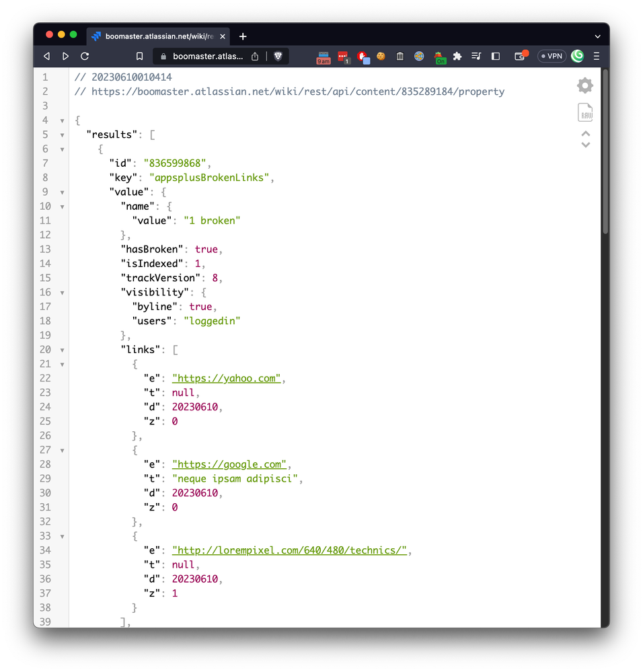Open the browser hamburger menu
Image resolution: width=643 pixels, height=672 pixels.
point(596,57)
